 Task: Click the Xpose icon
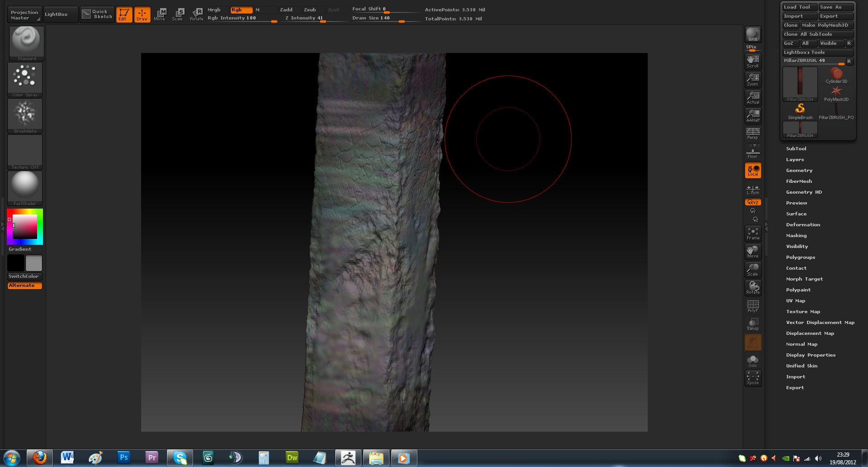[x=752, y=378]
